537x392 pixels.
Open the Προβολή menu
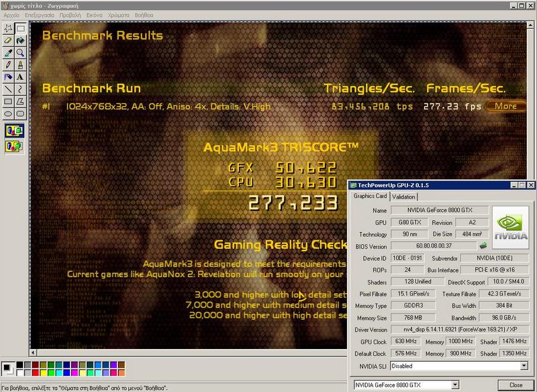tap(70, 15)
